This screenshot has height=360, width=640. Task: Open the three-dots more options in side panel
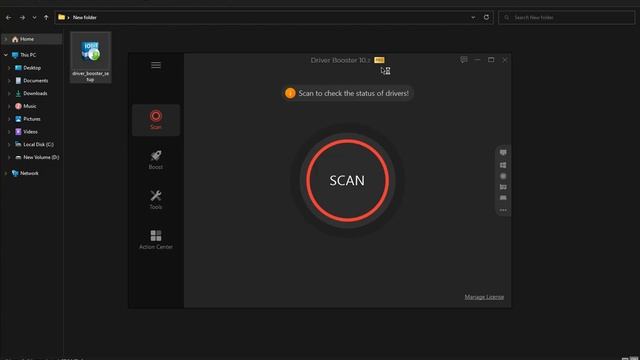pyautogui.click(x=503, y=210)
